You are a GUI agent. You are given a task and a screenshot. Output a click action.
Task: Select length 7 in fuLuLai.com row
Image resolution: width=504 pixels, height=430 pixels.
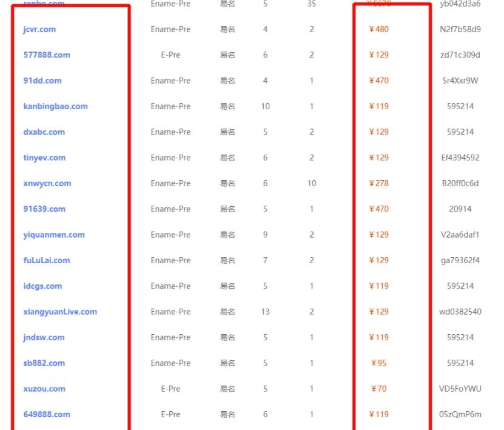click(x=266, y=260)
